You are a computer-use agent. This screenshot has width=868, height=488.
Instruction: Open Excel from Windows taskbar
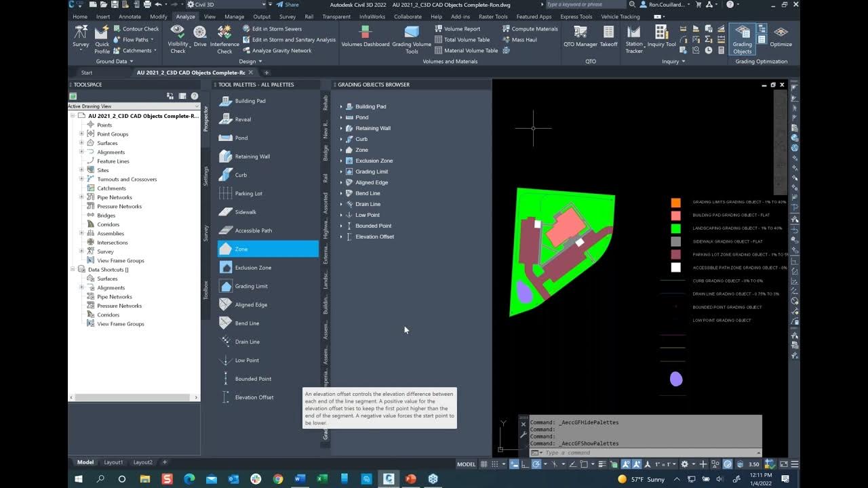point(322,479)
